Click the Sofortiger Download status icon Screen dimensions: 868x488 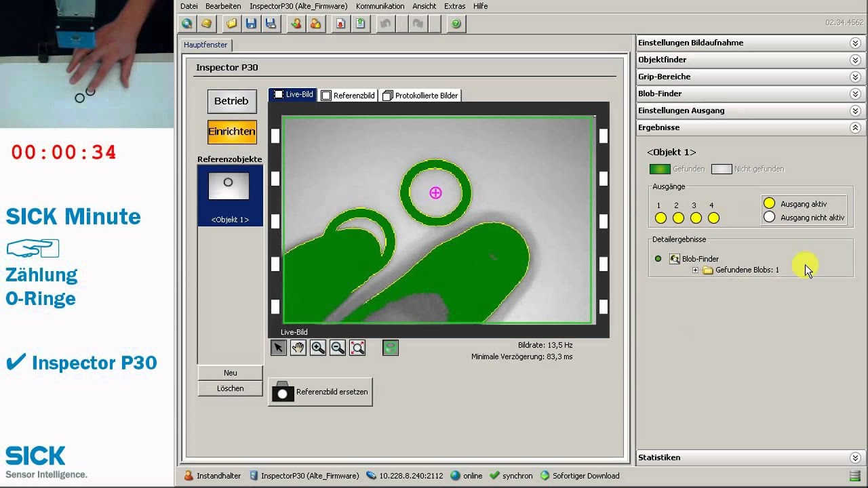(x=545, y=476)
